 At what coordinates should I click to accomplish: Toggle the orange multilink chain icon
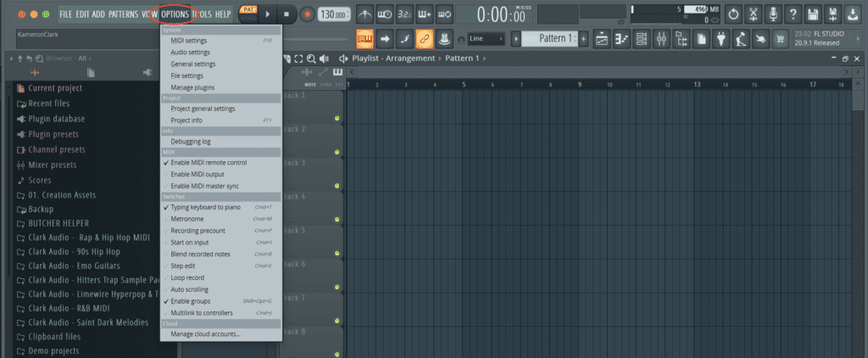pos(425,38)
